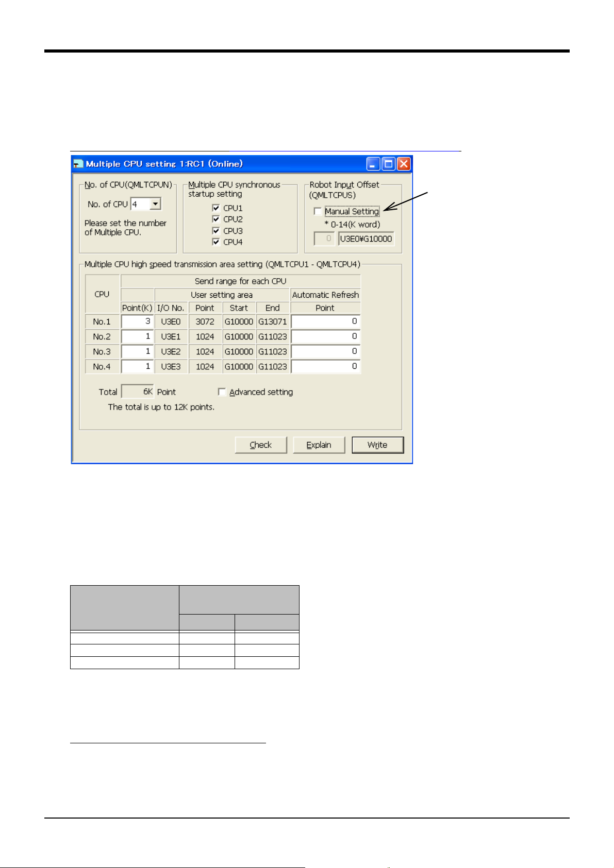Click the dialog title bar app icon
Viewport: 614px width, 868px height.
tap(78, 164)
